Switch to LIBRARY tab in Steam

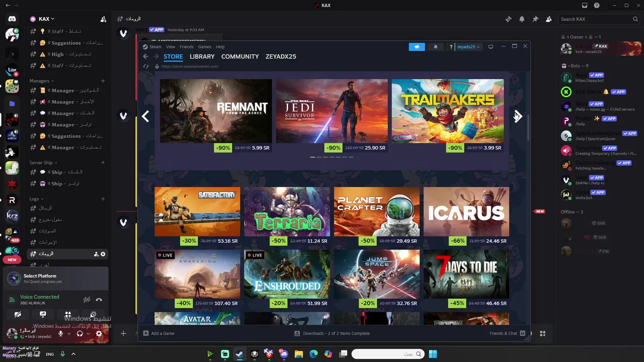click(x=202, y=56)
